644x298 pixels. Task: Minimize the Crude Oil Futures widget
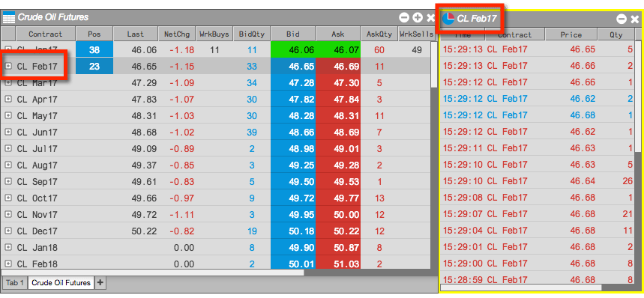coord(404,18)
